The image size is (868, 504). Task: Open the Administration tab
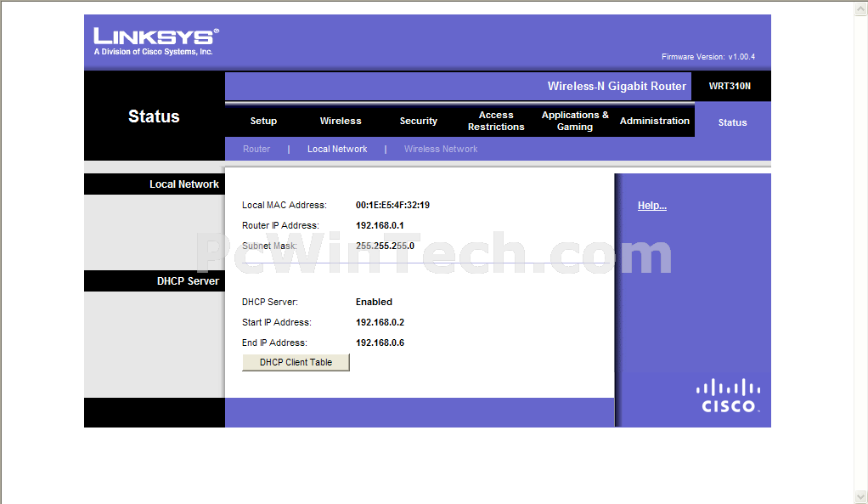pos(654,121)
